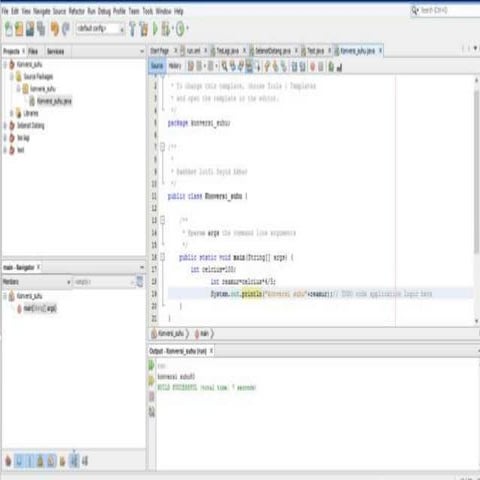Click the yellow Re-run with different parameters icon
Screen dimensions: 480x480
pyautogui.click(x=151, y=380)
